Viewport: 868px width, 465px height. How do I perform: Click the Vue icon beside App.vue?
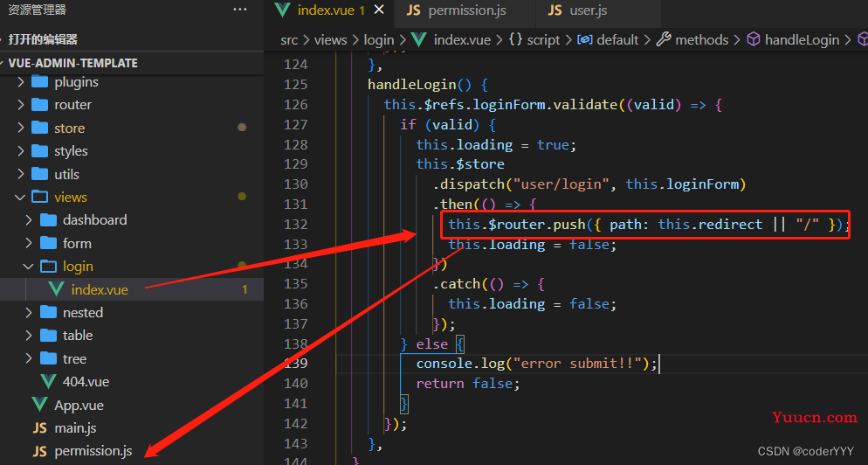(40, 405)
